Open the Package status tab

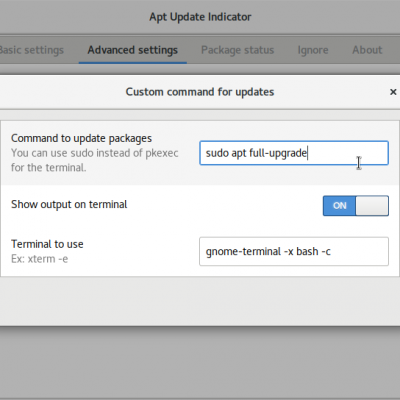pos(237,50)
